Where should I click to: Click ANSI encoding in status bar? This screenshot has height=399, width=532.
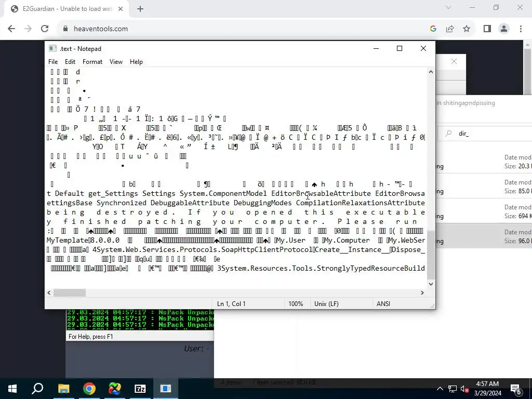pos(383,303)
